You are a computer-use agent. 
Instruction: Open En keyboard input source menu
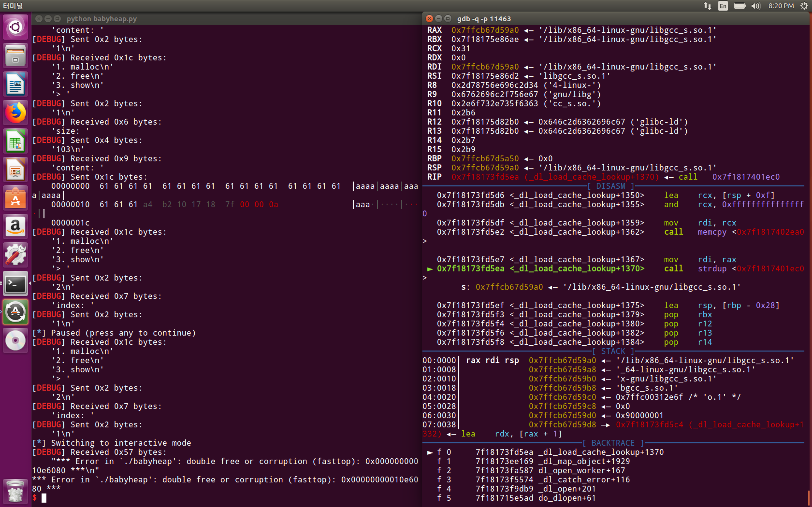click(723, 6)
